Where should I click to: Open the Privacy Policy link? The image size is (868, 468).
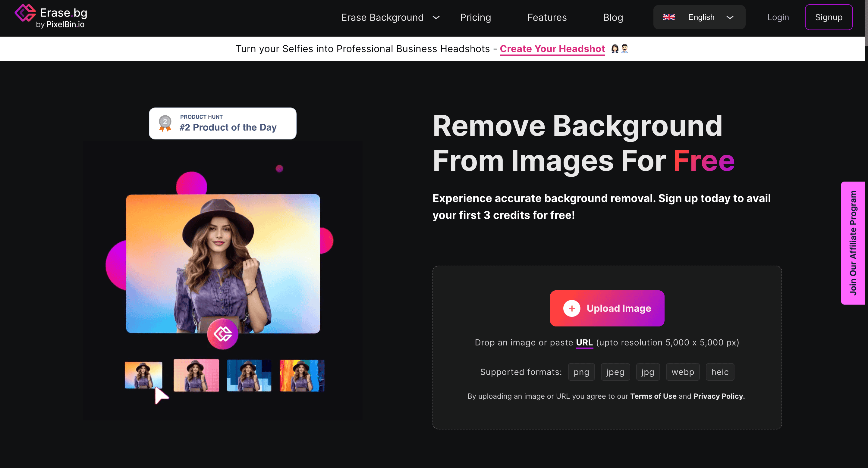(719, 396)
